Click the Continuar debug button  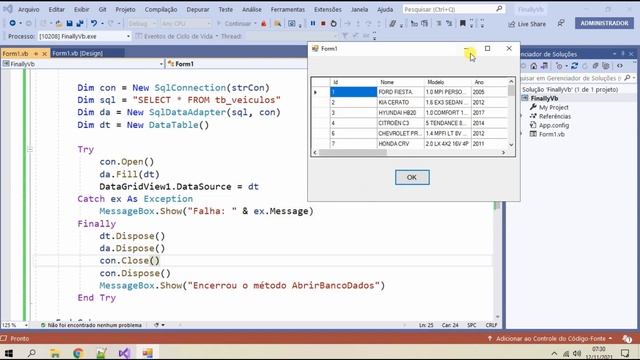234,24
